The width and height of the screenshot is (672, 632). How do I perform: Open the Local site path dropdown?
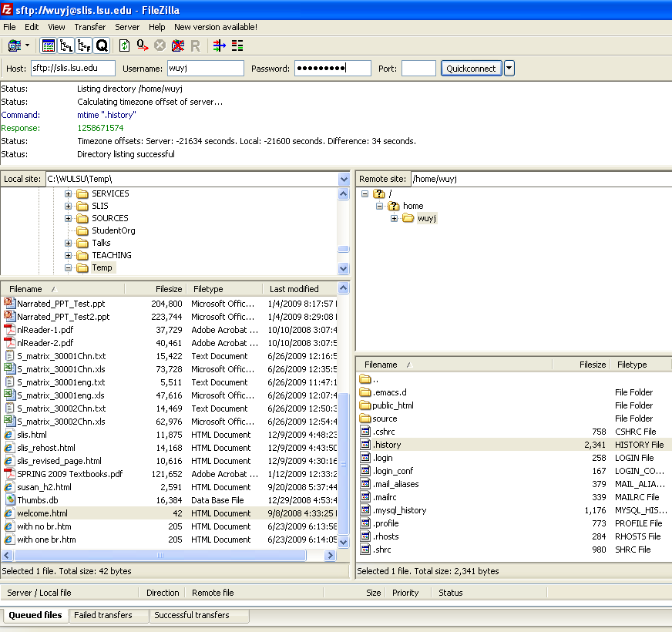click(x=344, y=180)
